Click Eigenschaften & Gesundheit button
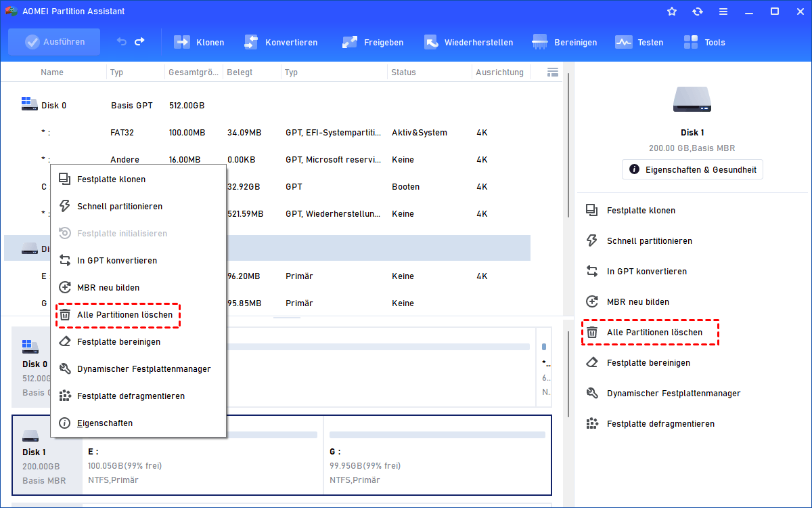 coord(692,169)
